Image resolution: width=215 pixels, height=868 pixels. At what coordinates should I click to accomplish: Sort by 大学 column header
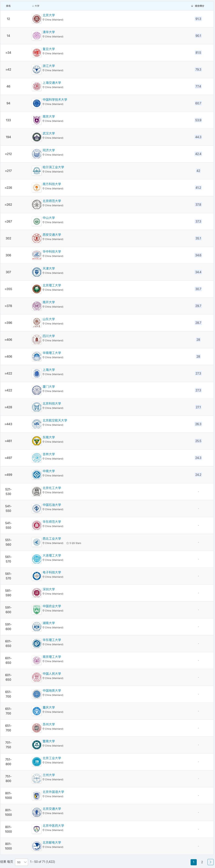(x=35, y=6)
